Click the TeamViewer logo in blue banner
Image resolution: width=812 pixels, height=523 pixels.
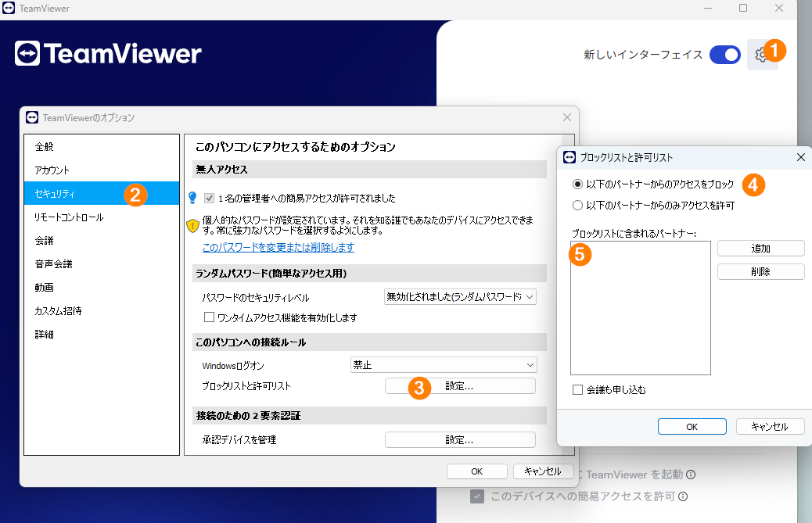tap(108, 53)
